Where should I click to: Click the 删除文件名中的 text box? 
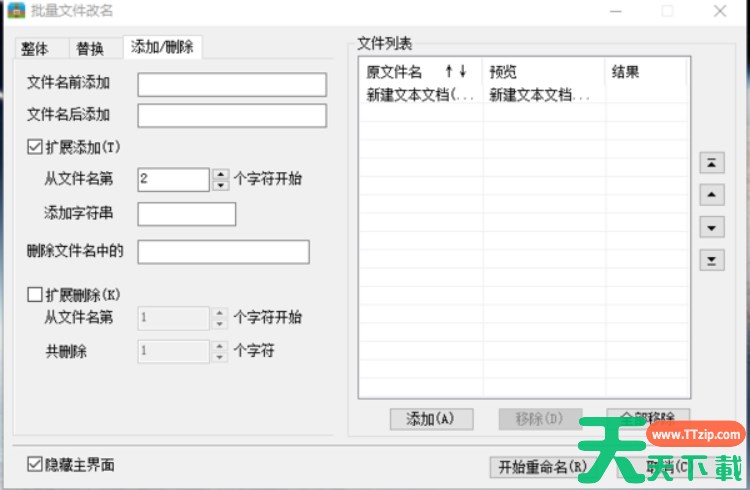click(x=223, y=252)
